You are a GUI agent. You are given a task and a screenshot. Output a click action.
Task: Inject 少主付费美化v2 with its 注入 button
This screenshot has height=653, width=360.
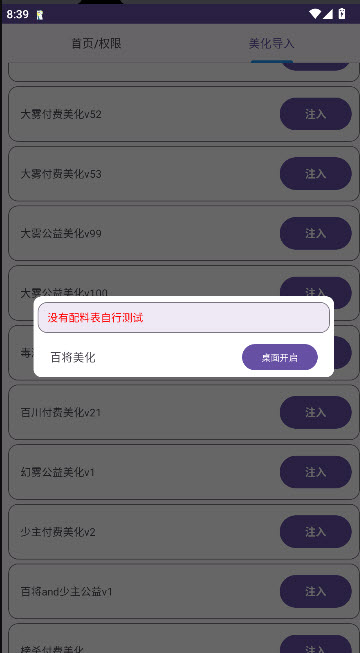pos(315,531)
